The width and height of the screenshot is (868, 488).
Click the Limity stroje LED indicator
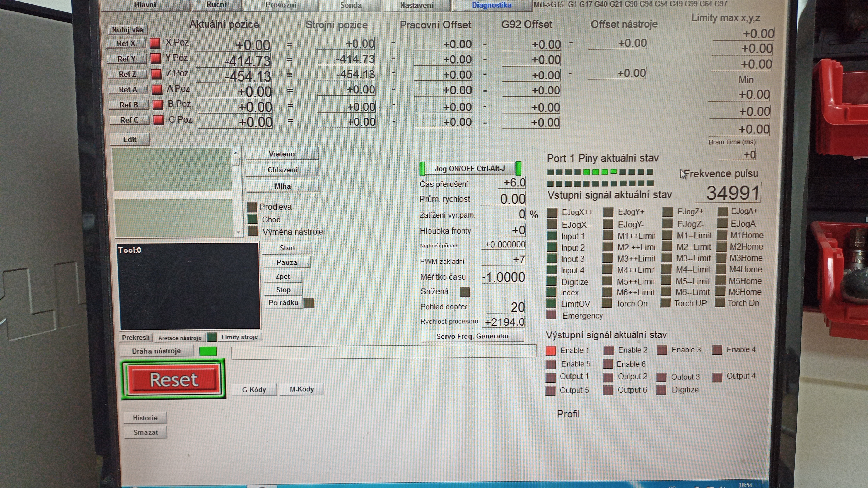click(x=212, y=337)
